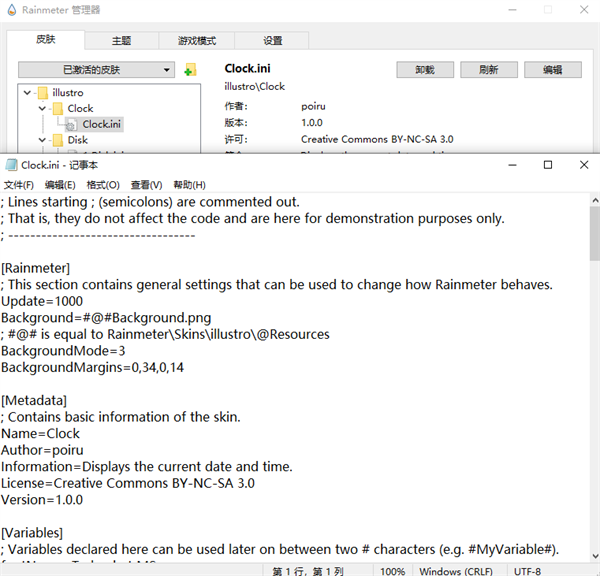Close the Rainmeter manager window

pos(584,10)
